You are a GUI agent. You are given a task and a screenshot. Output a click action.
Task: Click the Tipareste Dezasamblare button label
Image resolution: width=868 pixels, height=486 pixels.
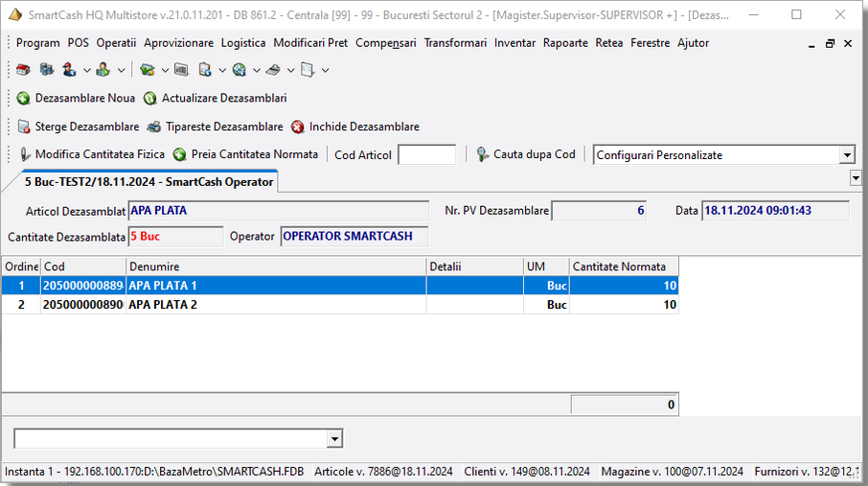224,127
